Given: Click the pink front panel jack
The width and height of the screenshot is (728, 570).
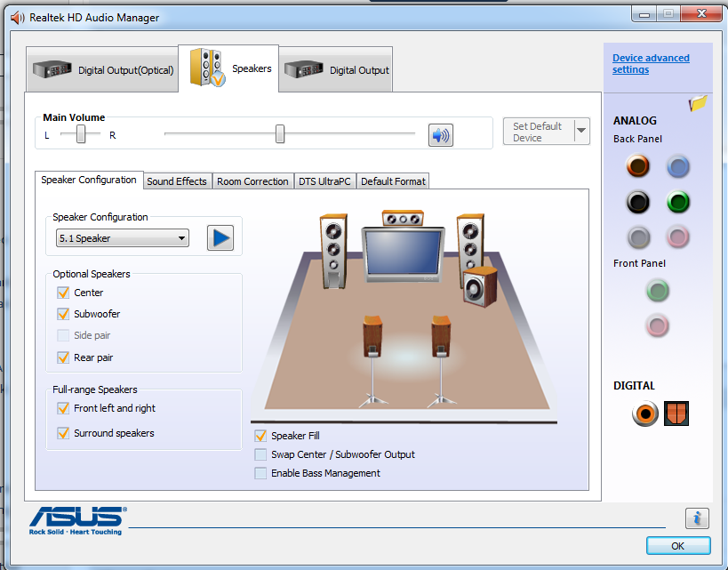Looking at the screenshot, I should click(x=658, y=325).
